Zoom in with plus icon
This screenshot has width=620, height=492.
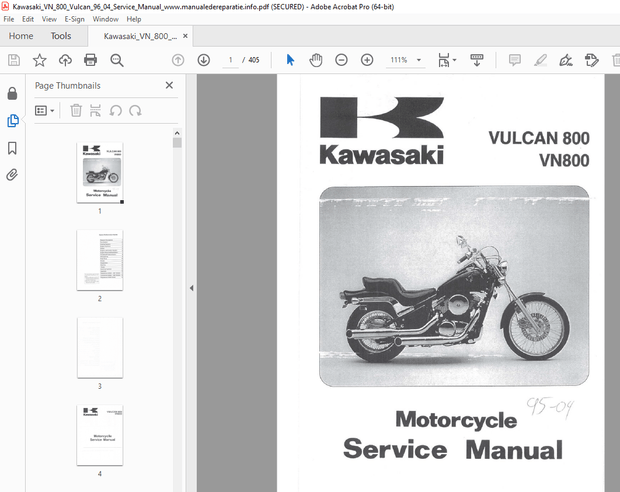(x=367, y=60)
